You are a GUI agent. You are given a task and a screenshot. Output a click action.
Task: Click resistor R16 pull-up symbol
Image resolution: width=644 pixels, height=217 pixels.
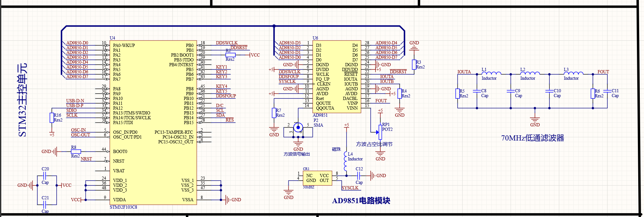[x=51, y=118]
